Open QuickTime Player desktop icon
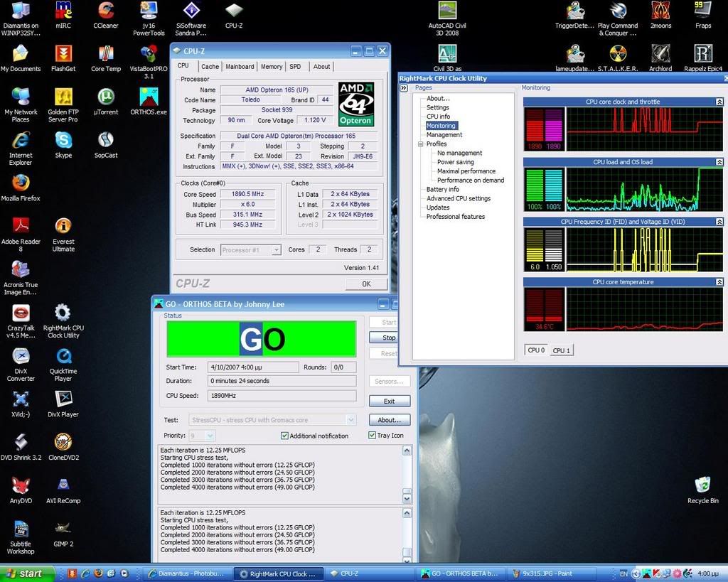The width and height of the screenshot is (728, 582). click(63, 364)
